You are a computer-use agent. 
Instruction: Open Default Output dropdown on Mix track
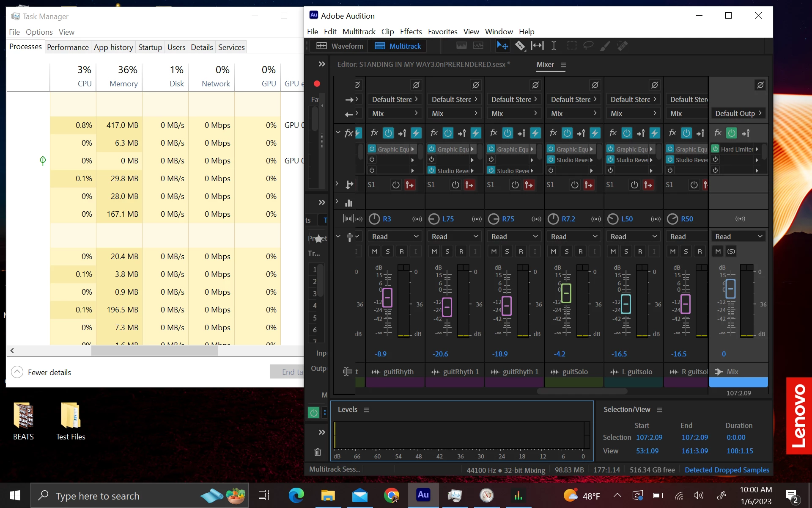[x=738, y=113]
